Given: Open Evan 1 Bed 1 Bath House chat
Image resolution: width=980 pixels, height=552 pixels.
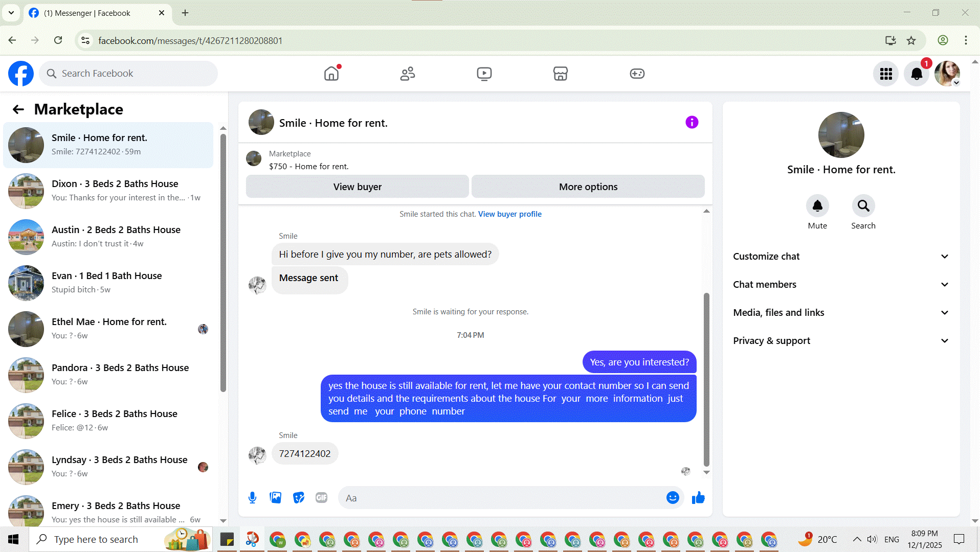Looking at the screenshot, I should coord(108,283).
